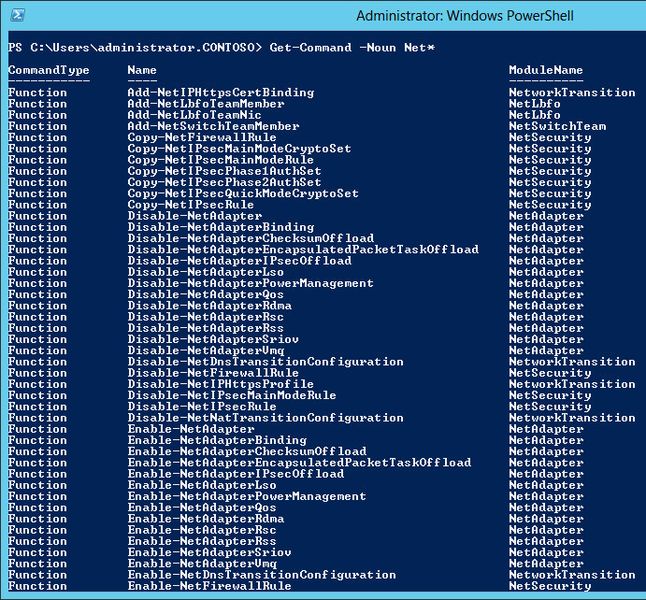Select Copy-NetIPsecMainModeCryptoSet text
Image resolution: width=646 pixels, height=600 pixels.
click(x=239, y=148)
